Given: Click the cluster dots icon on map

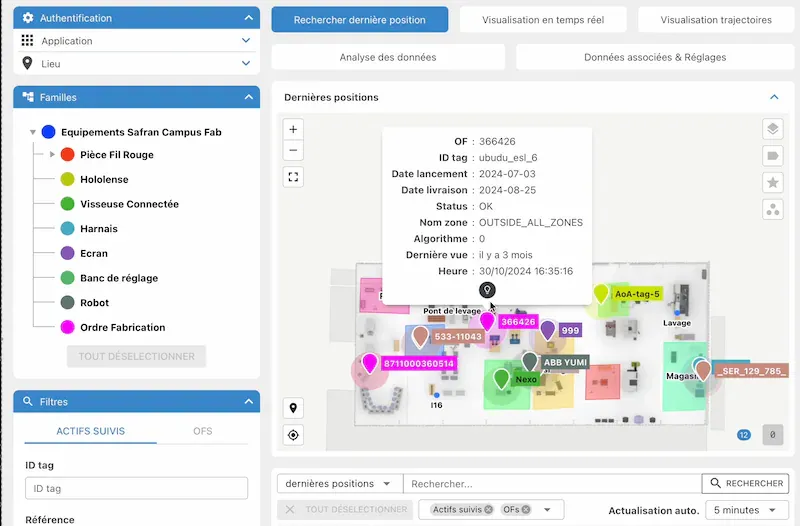Looking at the screenshot, I should [772, 210].
